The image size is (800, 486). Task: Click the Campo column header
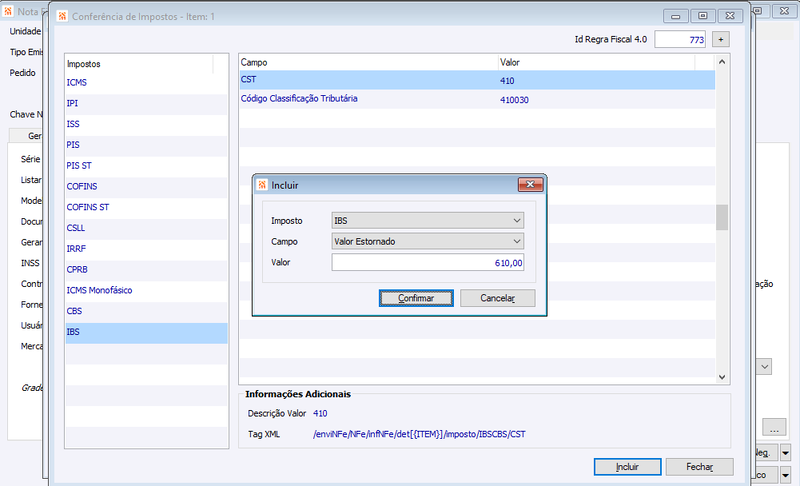(x=368, y=62)
